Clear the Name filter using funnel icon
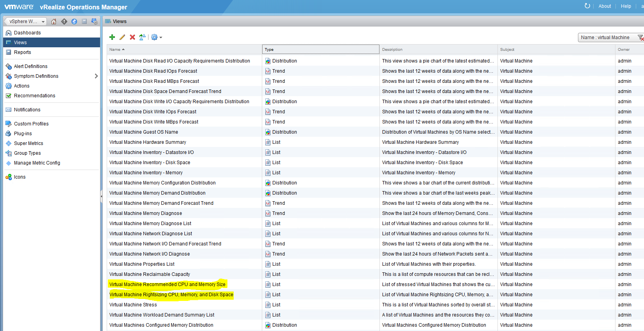This screenshot has height=331, width=644. click(x=641, y=38)
